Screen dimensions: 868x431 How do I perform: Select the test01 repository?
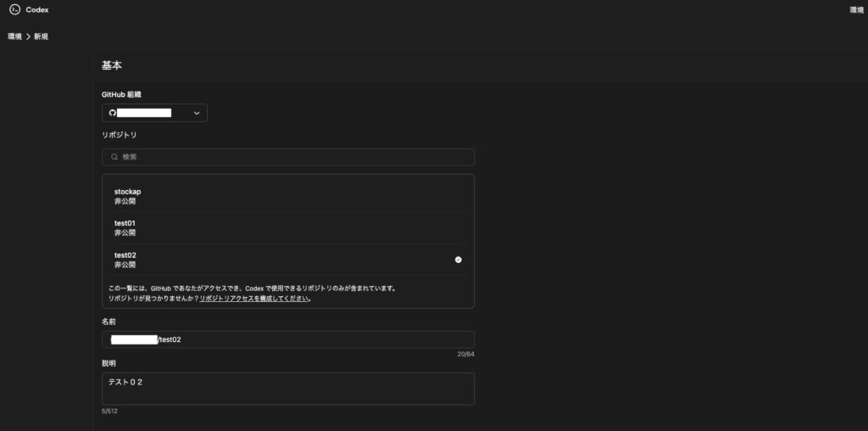click(x=288, y=227)
